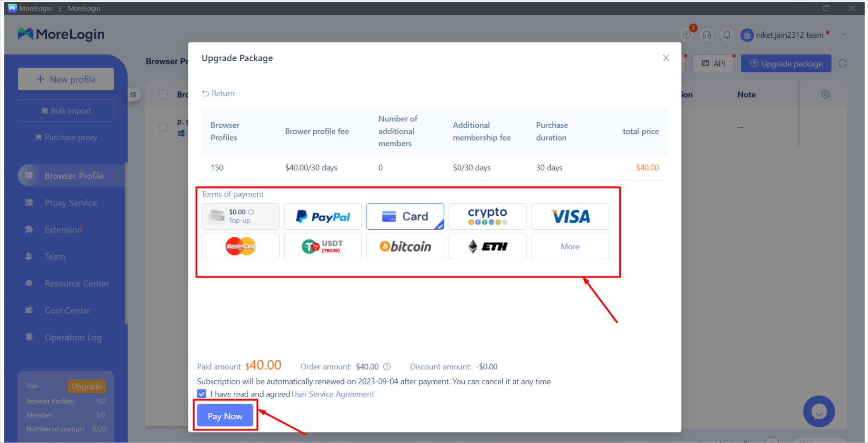Open the chat support bubble
868x443 pixels.
819,411
